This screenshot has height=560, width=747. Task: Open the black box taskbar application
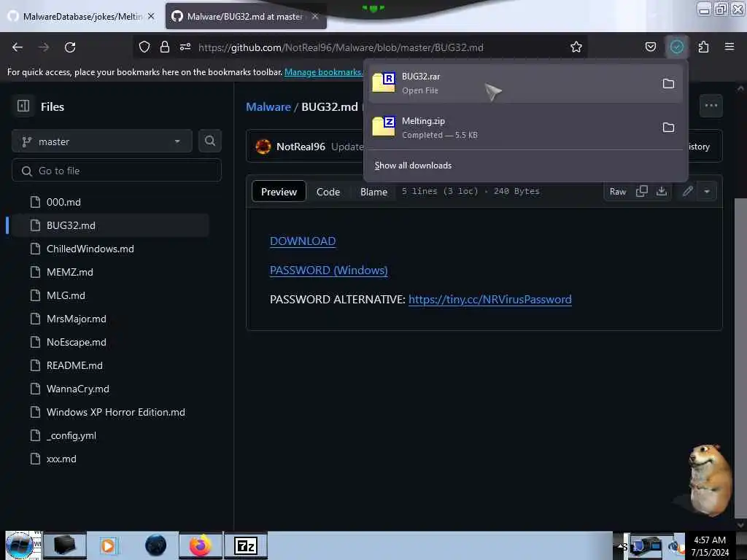pos(65,545)
